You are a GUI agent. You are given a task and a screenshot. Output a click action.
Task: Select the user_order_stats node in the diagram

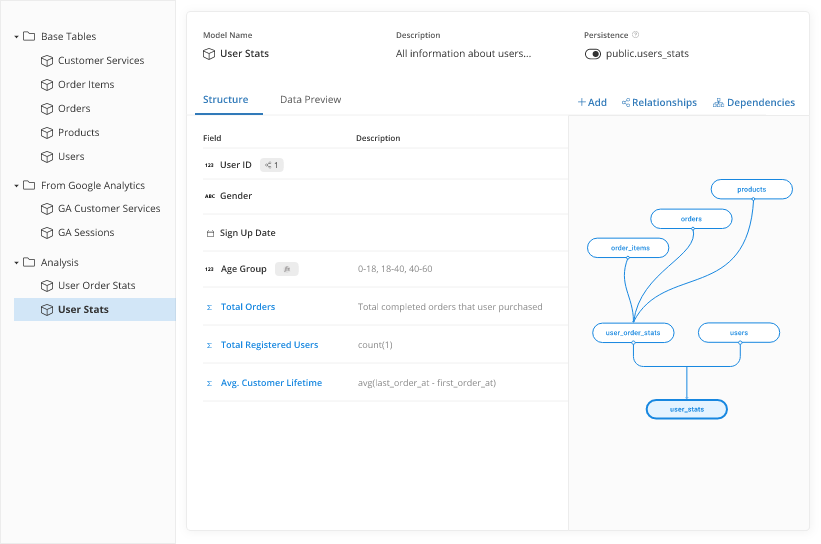pos(633,332)
